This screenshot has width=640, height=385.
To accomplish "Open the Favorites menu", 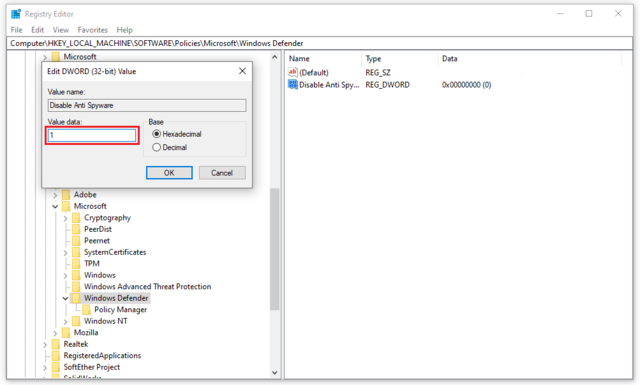I will [93, 30].
